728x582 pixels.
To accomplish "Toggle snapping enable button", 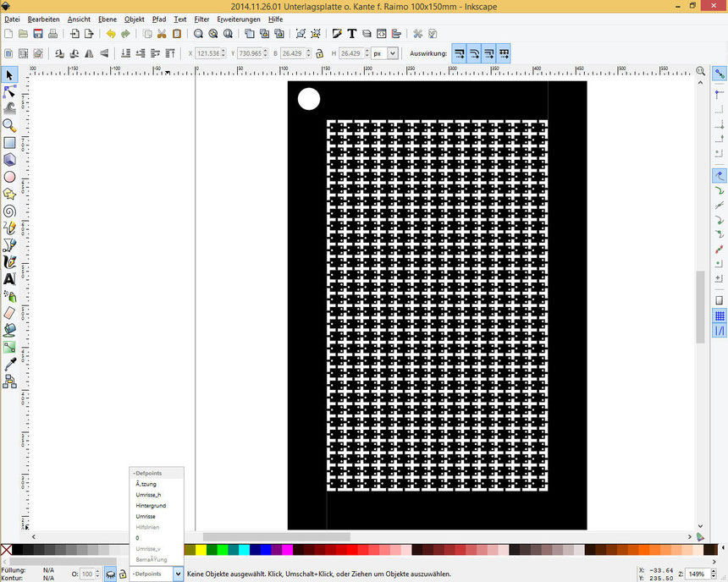I will (x=720, y=74).
